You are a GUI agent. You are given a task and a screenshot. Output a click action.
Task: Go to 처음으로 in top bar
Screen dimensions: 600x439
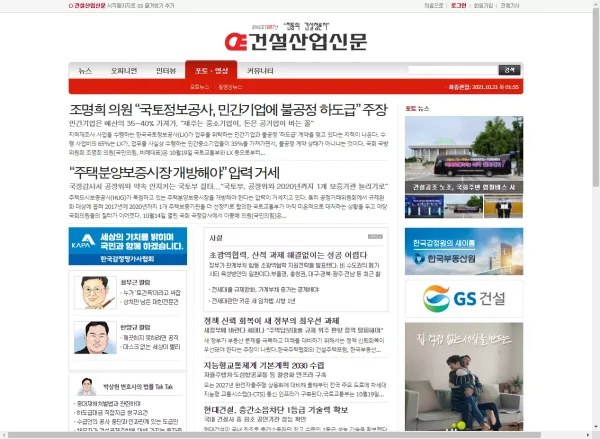[434, 6]
